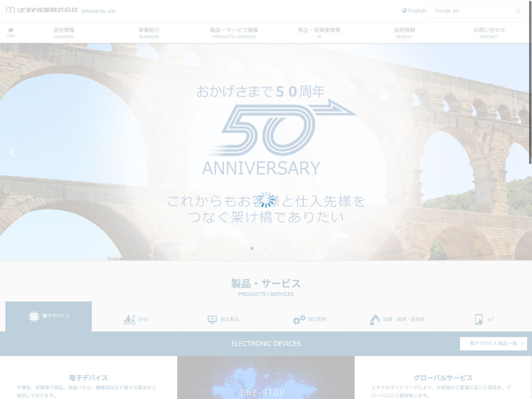This screenshot has width=532, height=399.
Task: Click the お問い合わせ CONTACT link
Action: [x=489, y=33]
